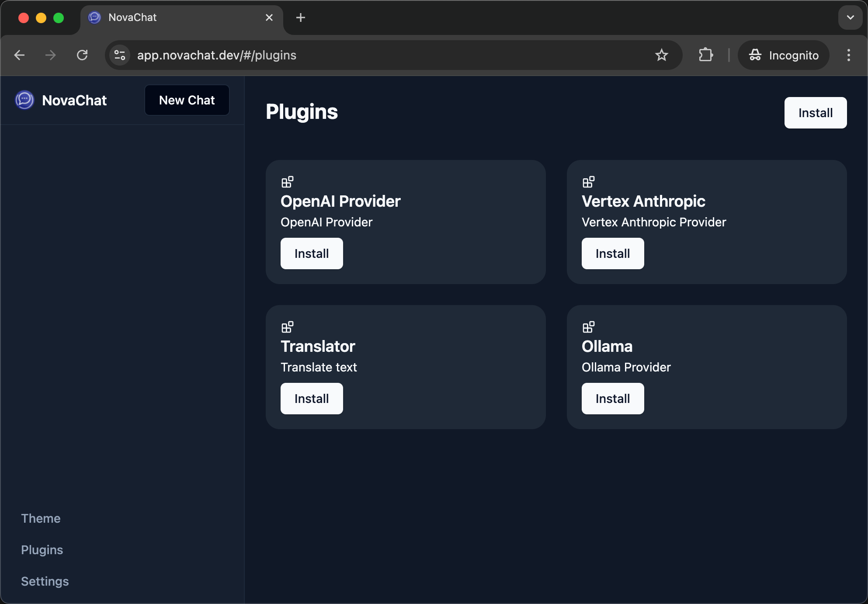The height and width of the screenshot is (604, 868).
Task: Click the bookmark star icon in address bar
Action: tap(662, 55)
